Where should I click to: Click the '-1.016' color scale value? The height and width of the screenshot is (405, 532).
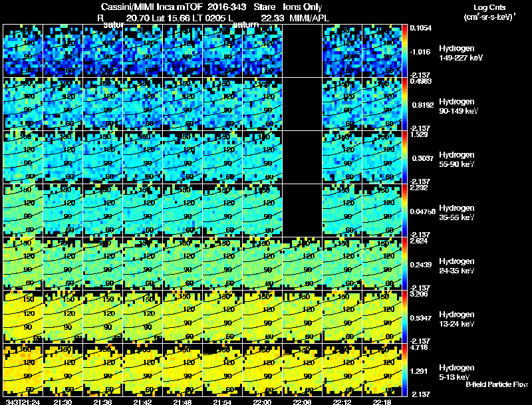(420, 52)
